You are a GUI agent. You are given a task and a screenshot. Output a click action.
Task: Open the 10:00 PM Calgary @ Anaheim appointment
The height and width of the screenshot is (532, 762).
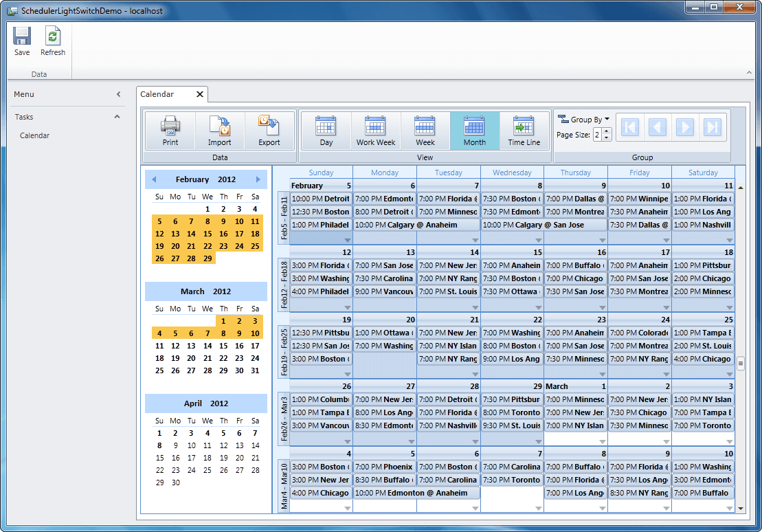[416, 225]
